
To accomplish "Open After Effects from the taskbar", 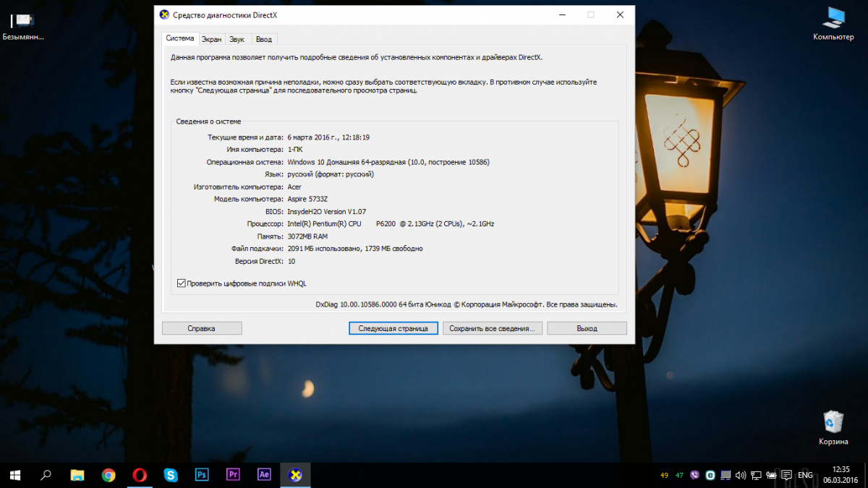I will point(264,475).
